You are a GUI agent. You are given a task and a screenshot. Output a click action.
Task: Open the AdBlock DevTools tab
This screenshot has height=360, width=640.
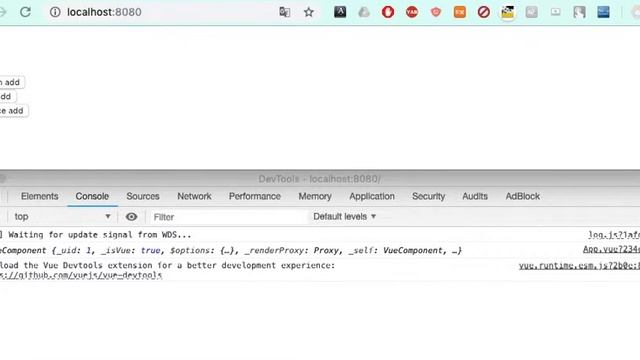point(522,196)
